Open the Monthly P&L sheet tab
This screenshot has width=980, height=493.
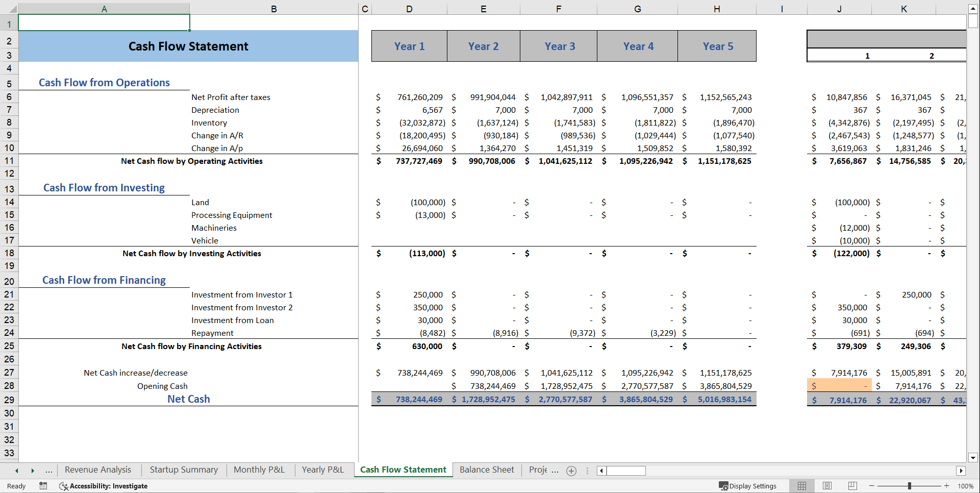tap(259, 470)
